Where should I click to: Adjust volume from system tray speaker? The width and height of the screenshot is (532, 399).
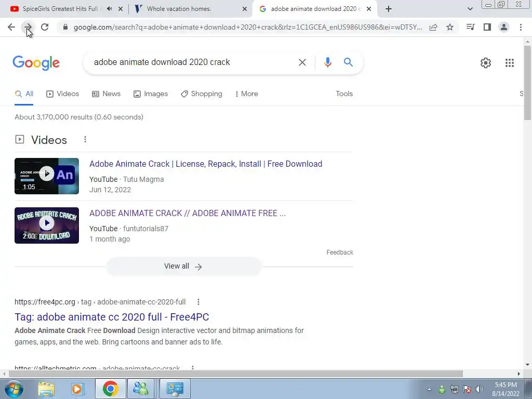pyautogui.click(x=480, y=389)
